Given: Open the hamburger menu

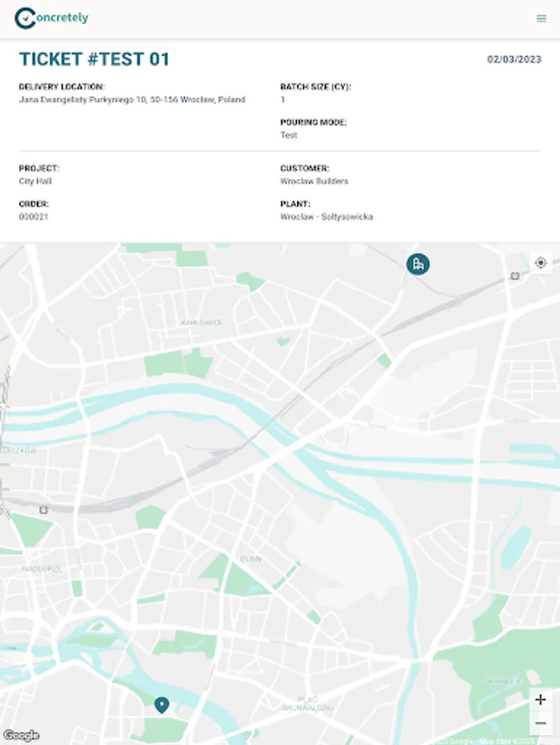Looking at the screenshot, I should pos(541,18).
